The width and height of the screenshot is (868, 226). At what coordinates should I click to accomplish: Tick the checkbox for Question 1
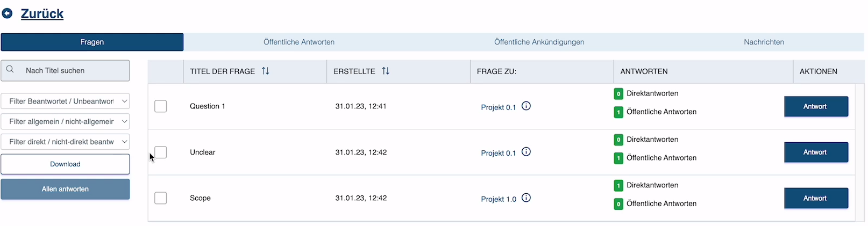pos(160,106)
